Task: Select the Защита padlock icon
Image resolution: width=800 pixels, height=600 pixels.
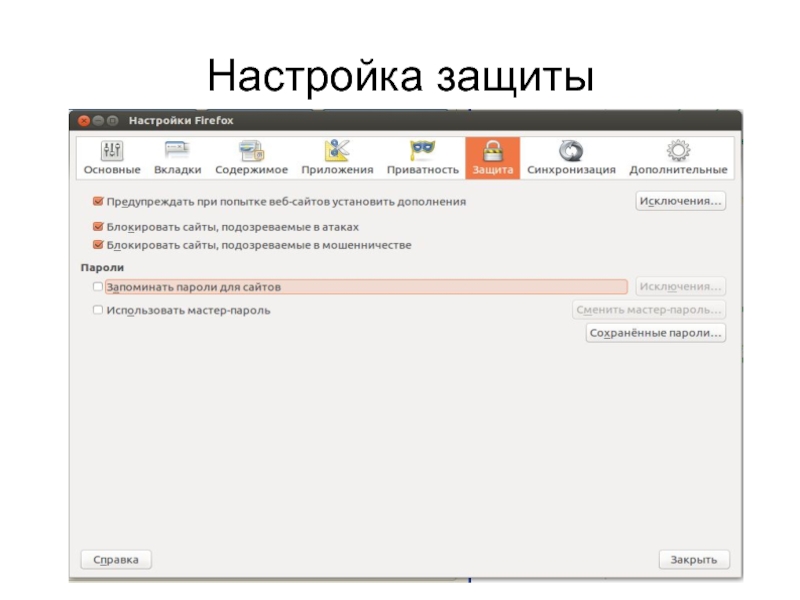Action: click(492, 151)
